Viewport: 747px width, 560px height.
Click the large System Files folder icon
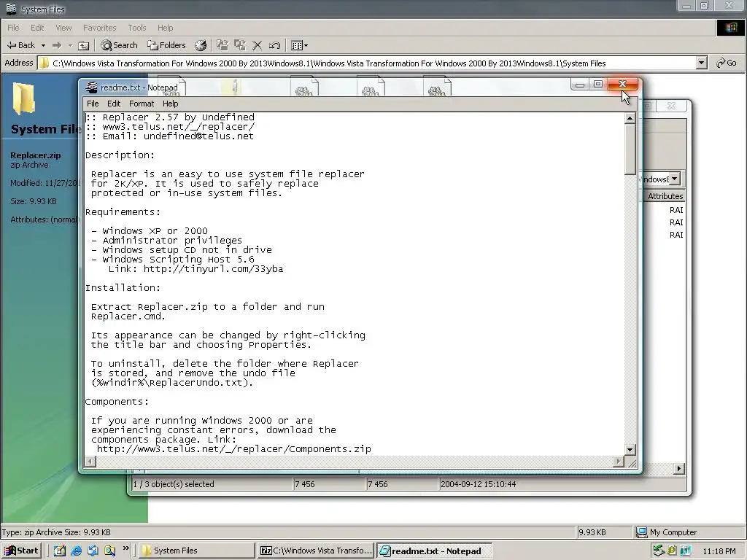pyautogui.click(x=24, y=98)
